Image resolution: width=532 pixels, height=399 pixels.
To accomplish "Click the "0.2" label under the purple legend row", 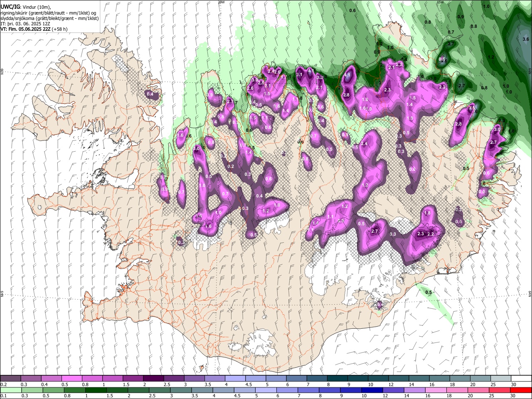I will tap(3, 384).
